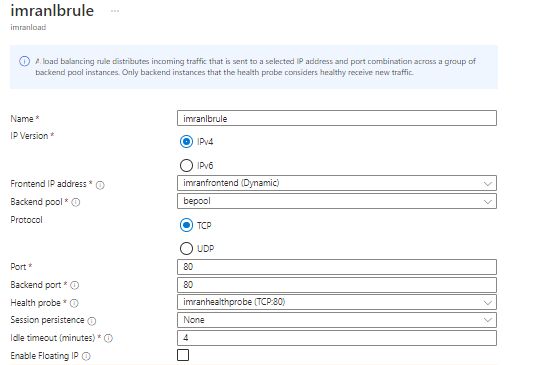Image resolution: width=555 pixels, height=365 pixels.
Task: Show info tooltip for Frontend IP address
Action: point(100,185)
